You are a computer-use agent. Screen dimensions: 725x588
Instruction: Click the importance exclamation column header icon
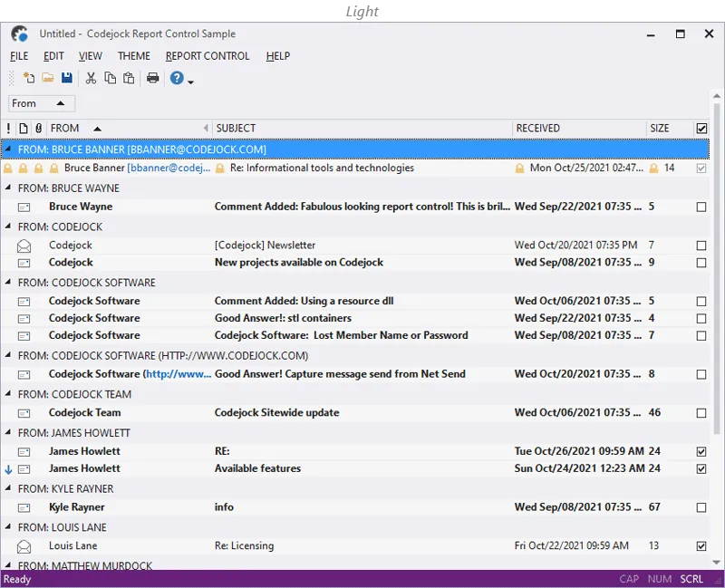[8, 128]
